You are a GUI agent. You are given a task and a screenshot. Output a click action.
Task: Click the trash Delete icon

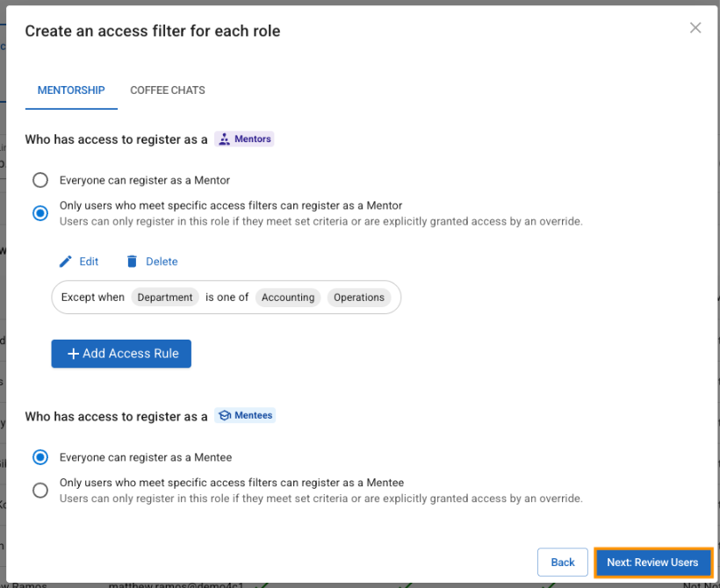click(132, 262)
